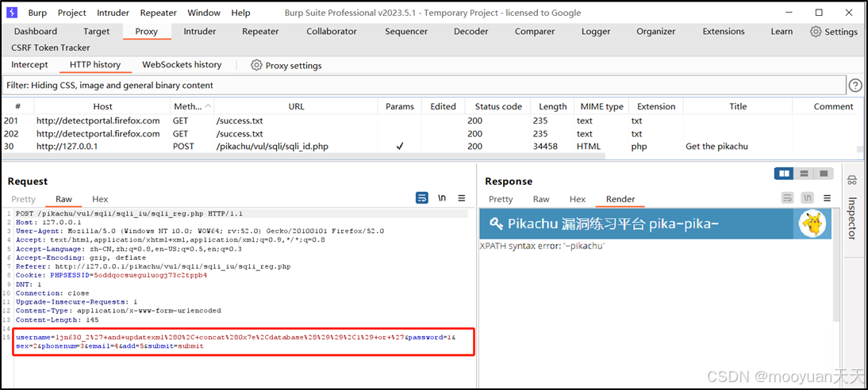Click the filter help question mark icon
Viewport: 868px width, 390px height.
(x=855, y=85)
